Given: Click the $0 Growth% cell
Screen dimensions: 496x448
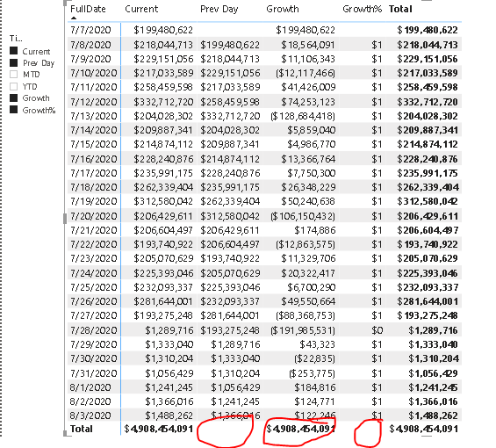Looking at the screenshot, I should click(x=377, y=330).
